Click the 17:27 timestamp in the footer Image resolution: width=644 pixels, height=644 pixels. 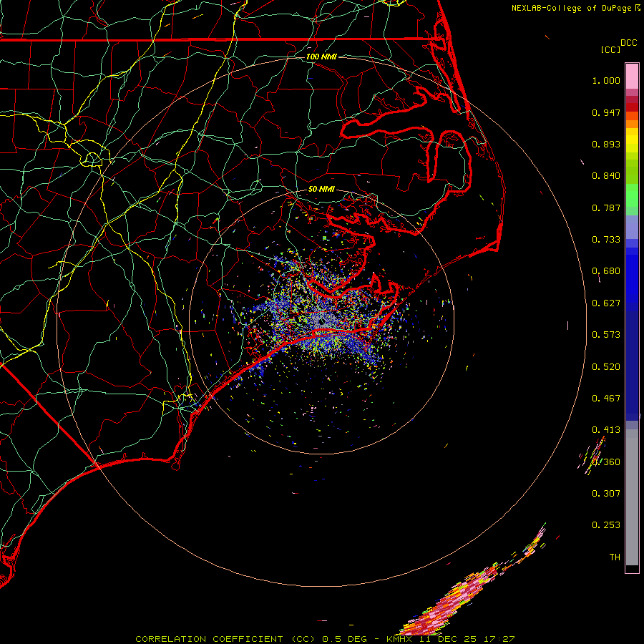[x=499, y=639]
